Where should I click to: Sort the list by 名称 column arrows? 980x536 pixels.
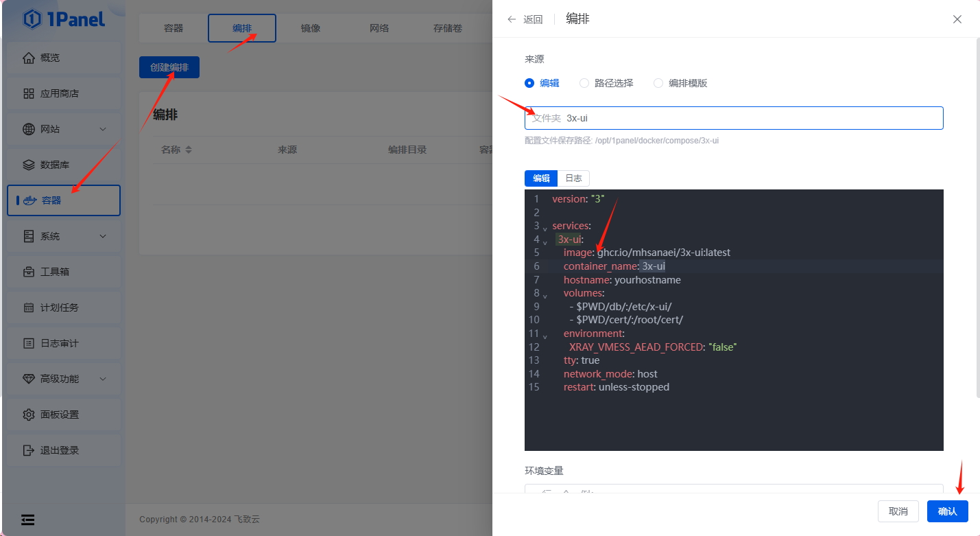pyautogui.click(x=189, y=150)
